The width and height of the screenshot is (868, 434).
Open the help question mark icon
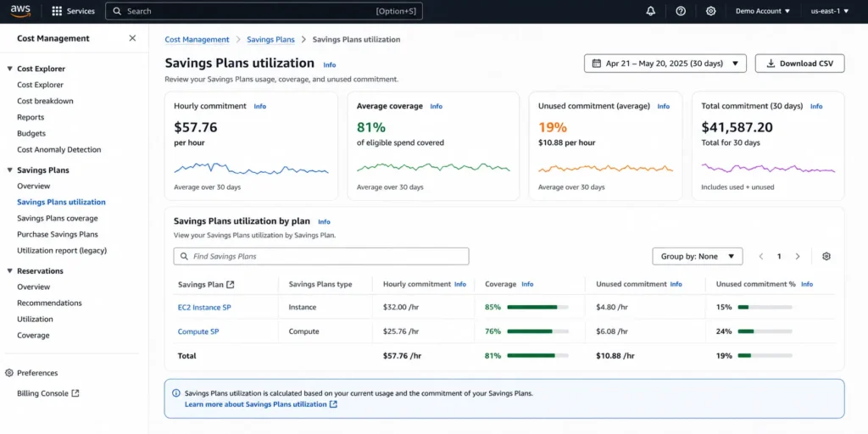click(681, 11)
